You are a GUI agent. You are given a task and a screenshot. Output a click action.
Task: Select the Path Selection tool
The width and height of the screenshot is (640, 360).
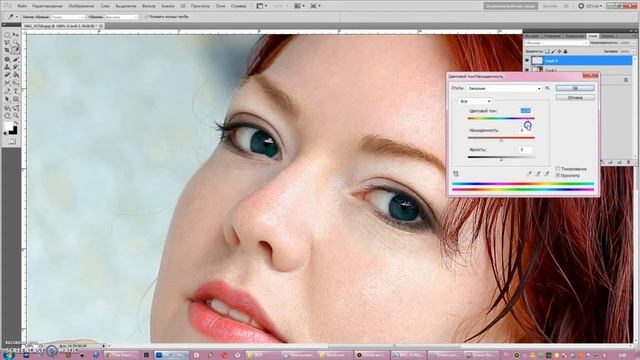7,100
